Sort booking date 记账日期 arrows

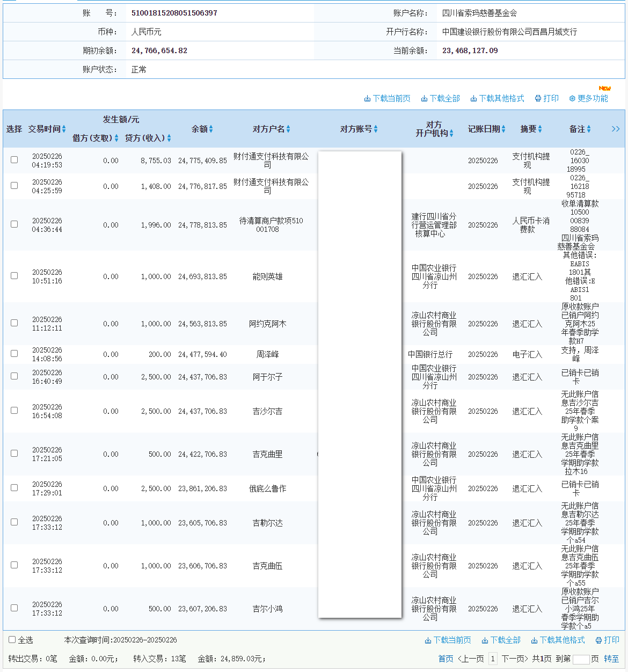pos(503,129)
